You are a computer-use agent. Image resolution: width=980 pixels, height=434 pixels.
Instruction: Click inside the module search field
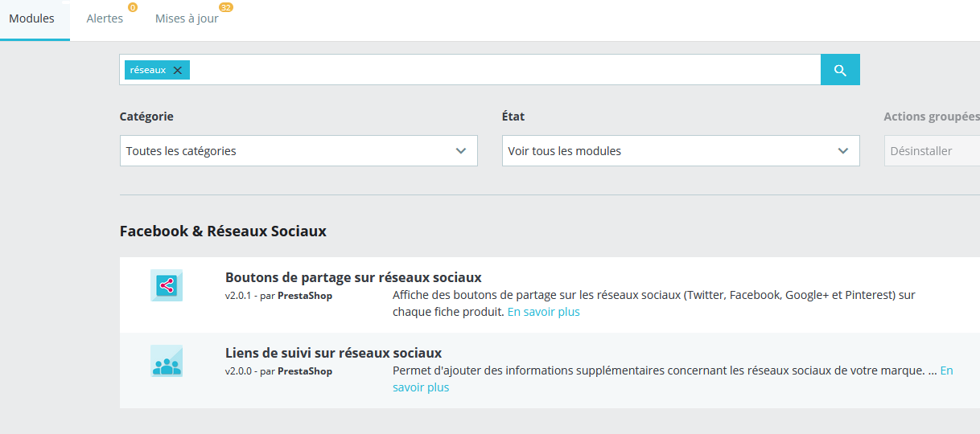(x=499, y=70)
